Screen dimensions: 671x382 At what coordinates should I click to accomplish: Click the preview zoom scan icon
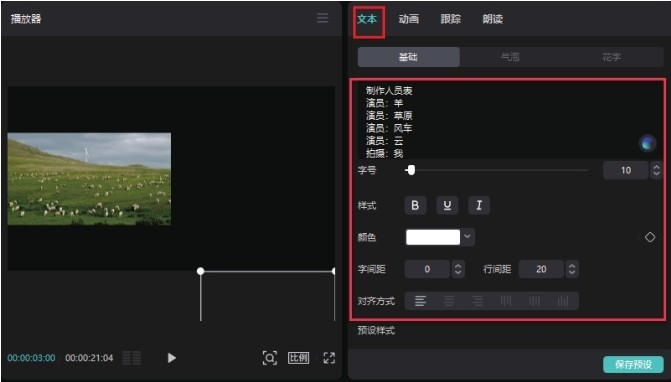pyautogui.click(x=270, y=358)
